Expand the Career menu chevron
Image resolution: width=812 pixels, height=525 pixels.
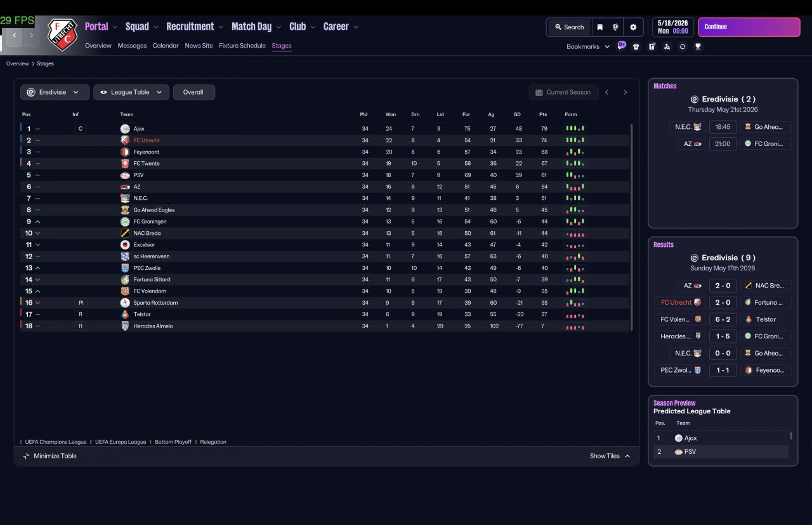click(x=356, y=27)
